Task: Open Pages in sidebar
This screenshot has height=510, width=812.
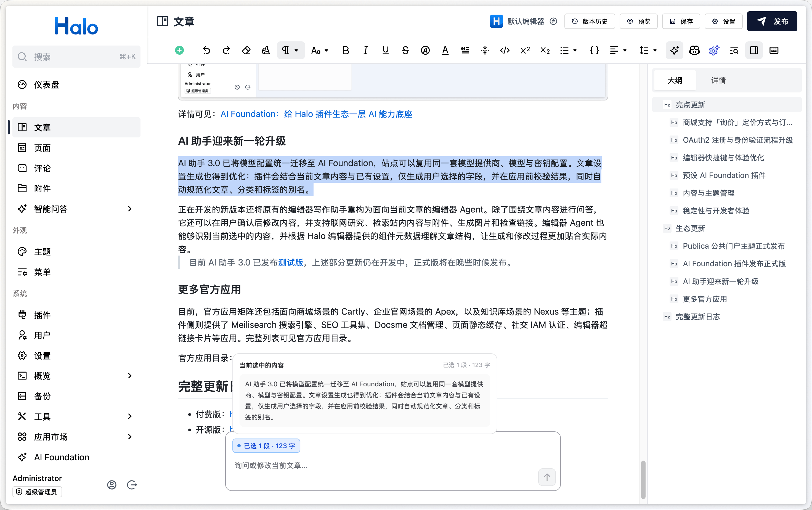Action: [76, 148]
